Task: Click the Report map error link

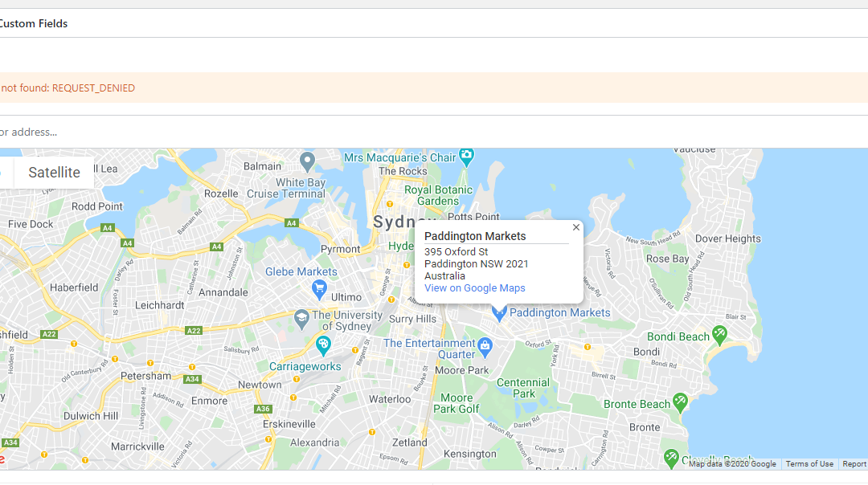Action: point(854,464)
